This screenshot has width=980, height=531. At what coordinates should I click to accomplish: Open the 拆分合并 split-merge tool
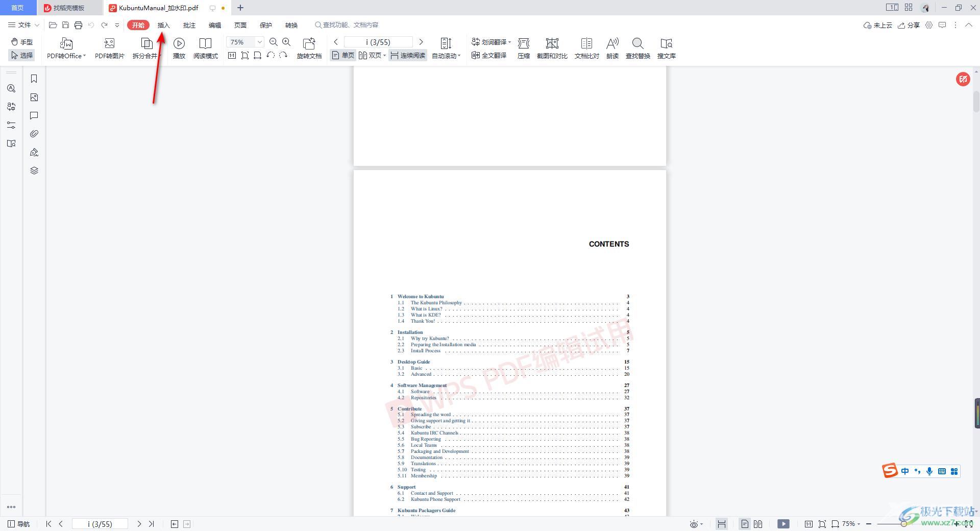point(146,49)
